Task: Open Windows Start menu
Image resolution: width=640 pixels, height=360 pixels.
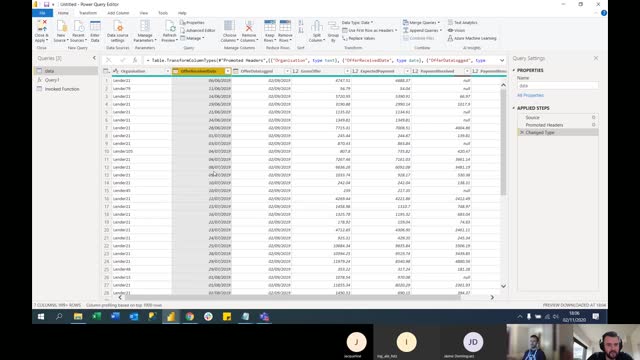Action: [41, 316]
